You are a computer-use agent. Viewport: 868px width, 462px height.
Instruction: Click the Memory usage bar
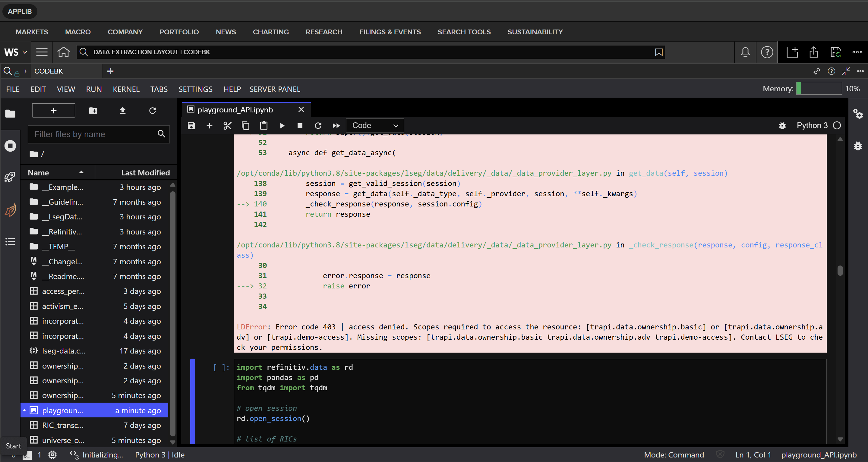point(820,88)
